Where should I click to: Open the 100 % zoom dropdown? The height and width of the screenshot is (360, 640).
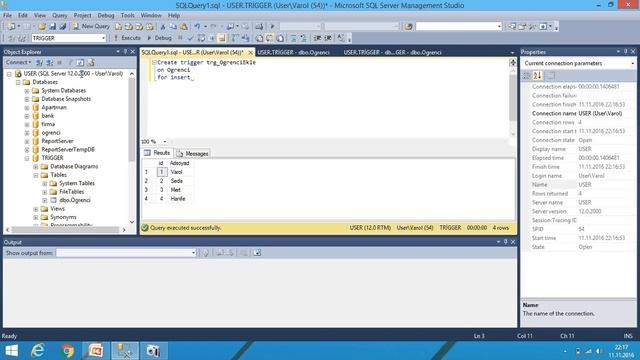(164, 142)
